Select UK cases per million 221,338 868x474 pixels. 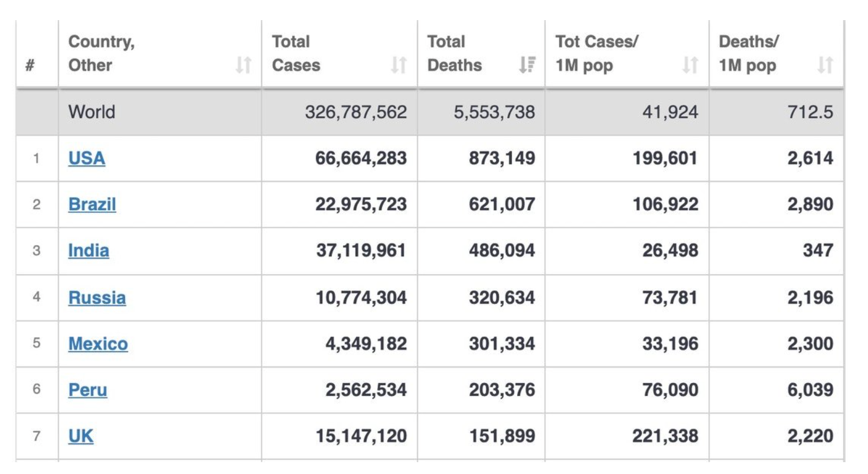click(x=664, y=436)
